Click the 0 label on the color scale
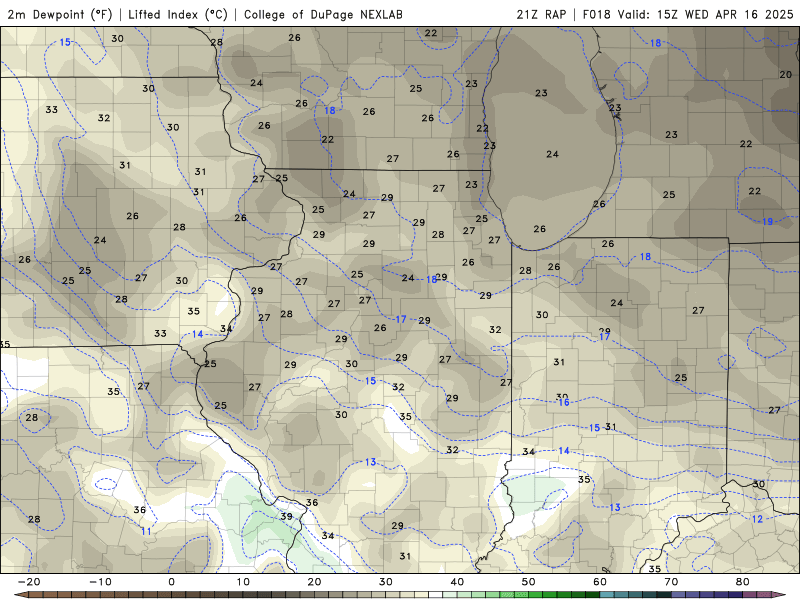This screenshot has width=800, height=600. point(171,582)
